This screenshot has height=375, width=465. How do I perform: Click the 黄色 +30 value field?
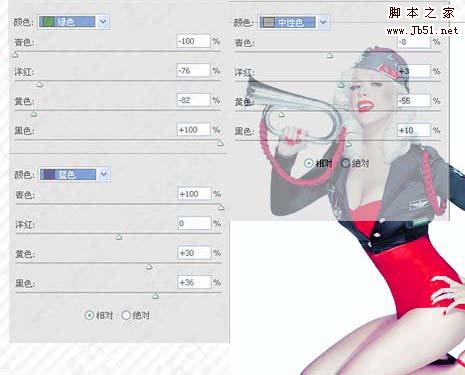(x=195, y=253)
